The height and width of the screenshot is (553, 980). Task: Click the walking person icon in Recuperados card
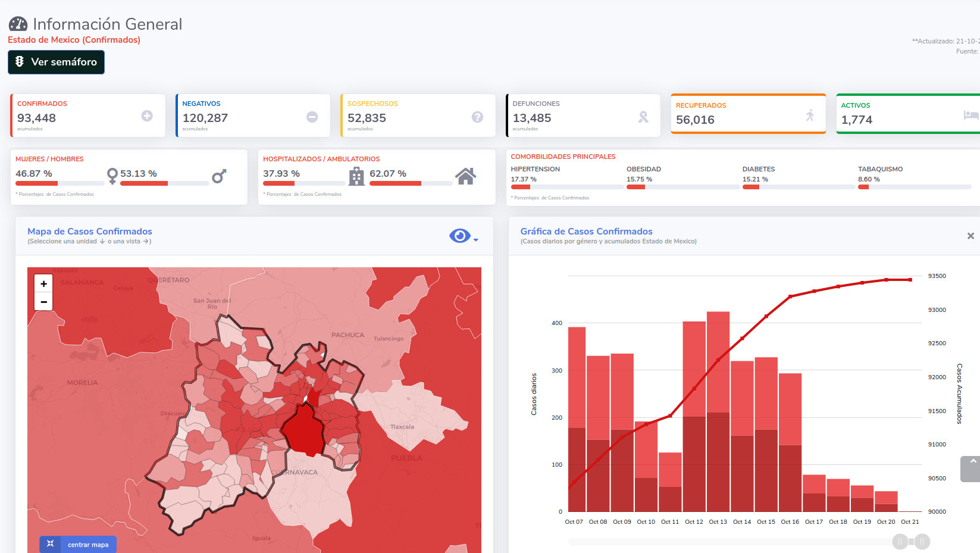point(810,115)
